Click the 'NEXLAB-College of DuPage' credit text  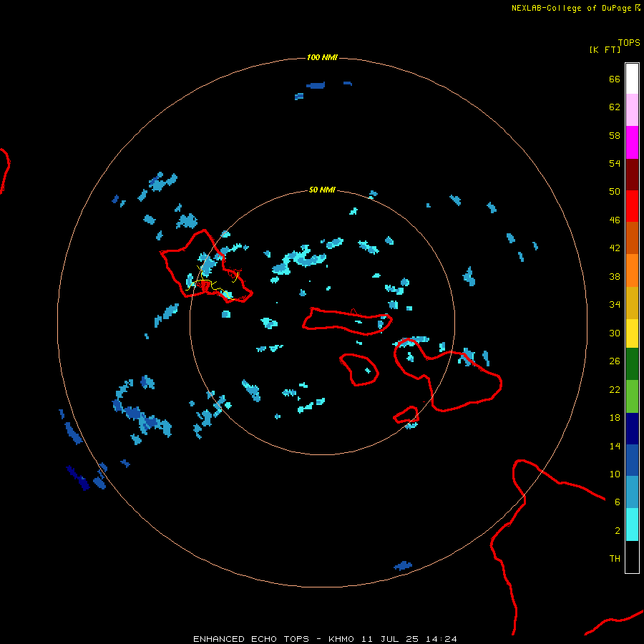pos(571,8)
